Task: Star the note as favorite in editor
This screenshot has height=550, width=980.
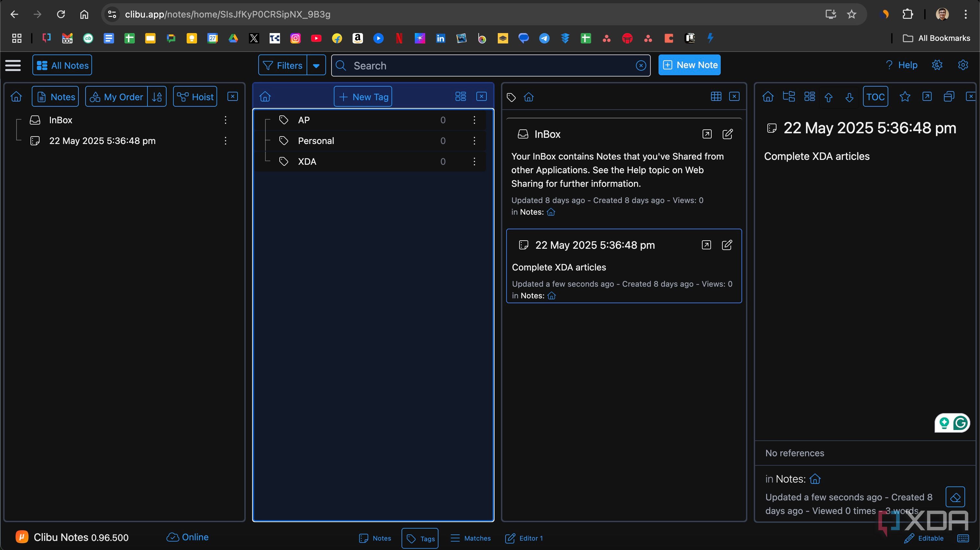Action: click(x=905, y=97)
